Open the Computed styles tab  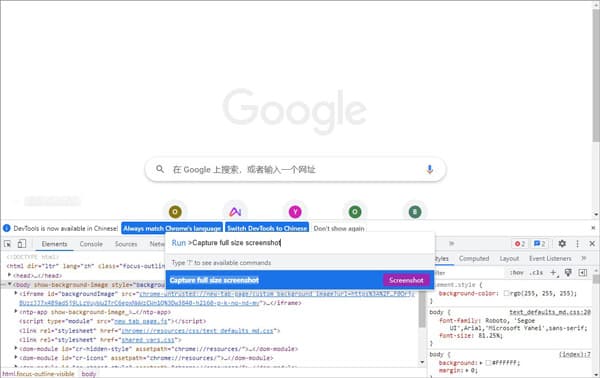tap(474, 259)
